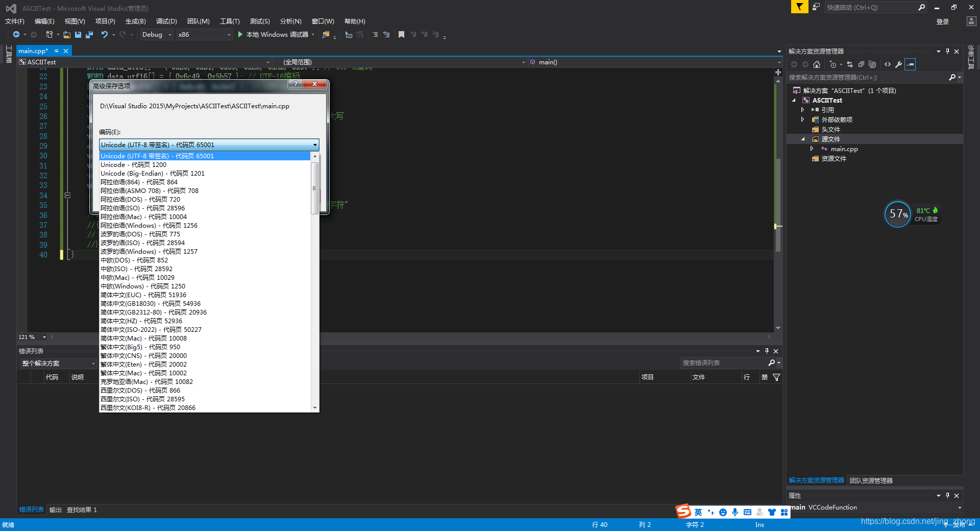Open the ASCIITest project scope dropdown
The height and width of the screenshot is (531, 980).
144,62
